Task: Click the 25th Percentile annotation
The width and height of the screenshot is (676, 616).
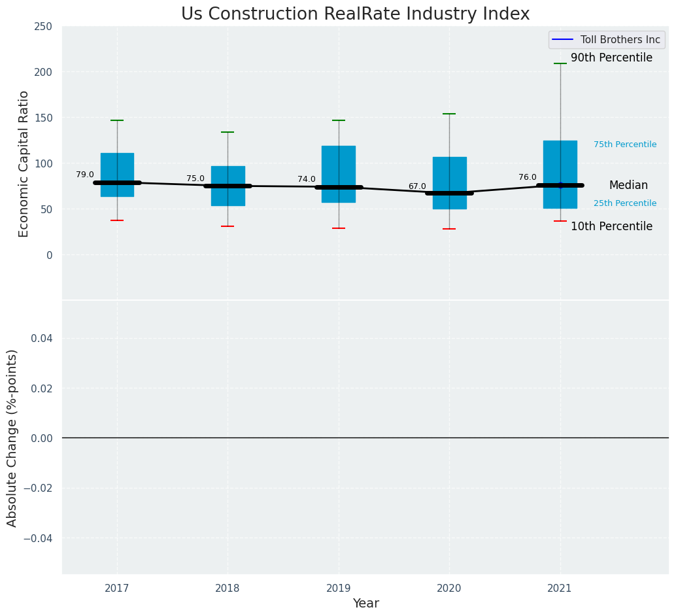Action: 625,203
